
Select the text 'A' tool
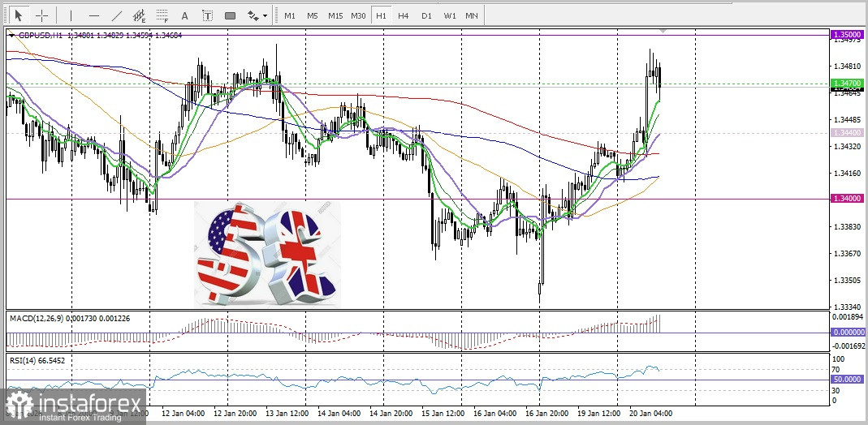(x=185, y=15)
